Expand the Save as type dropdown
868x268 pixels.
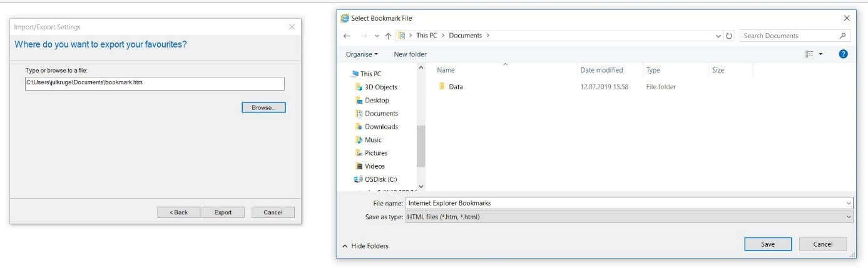point(849,217)
